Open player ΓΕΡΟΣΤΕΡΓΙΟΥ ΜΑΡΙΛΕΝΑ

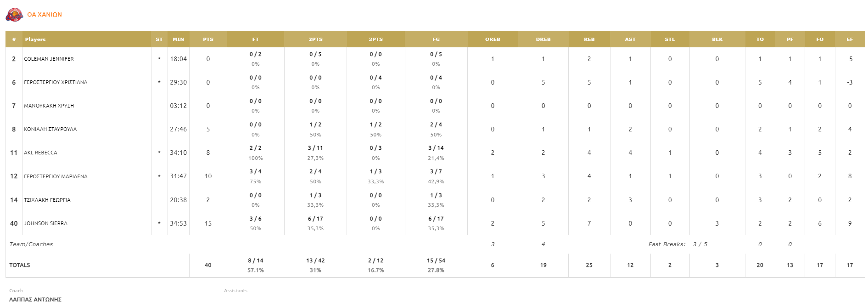(56, 176)
